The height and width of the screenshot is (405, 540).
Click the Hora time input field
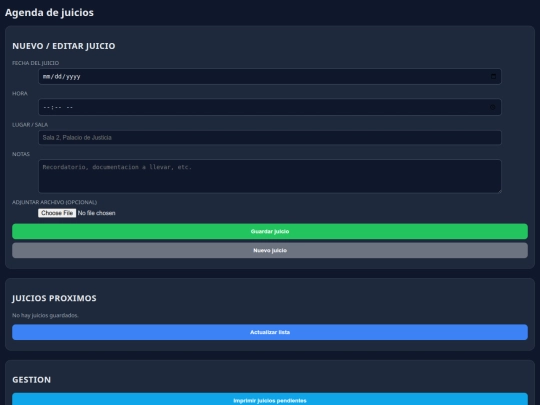coord(270,107)
